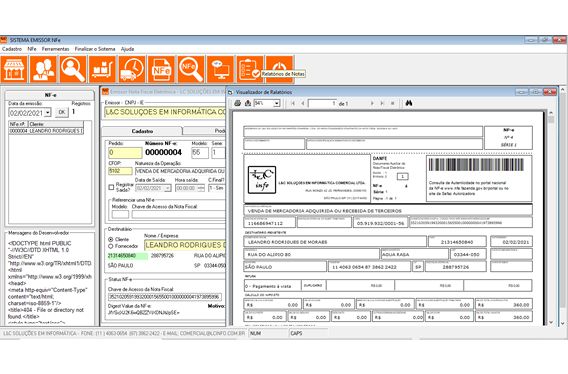
Task: Open the Ajuda menu
Action: (x=128, y=49)
